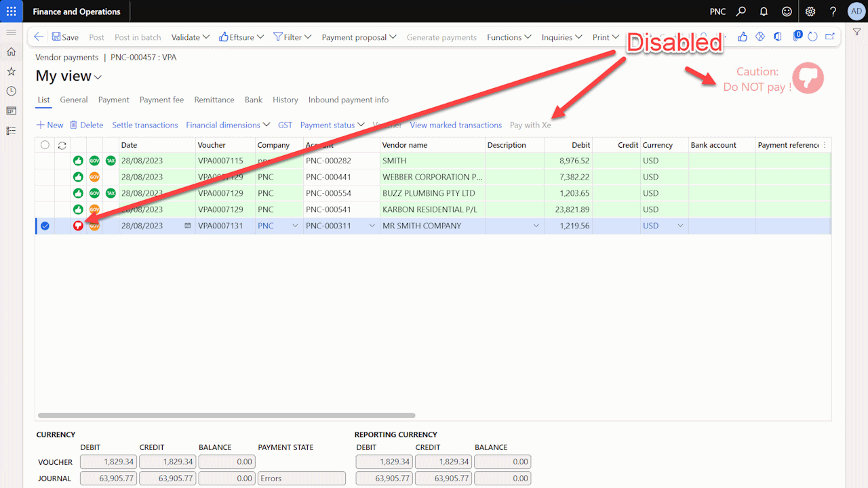Image resolution: width=868 pixels, height=488 pixels.
Task: Switch to the General tab
Action: pyautogui.click(x=74, y=100)
